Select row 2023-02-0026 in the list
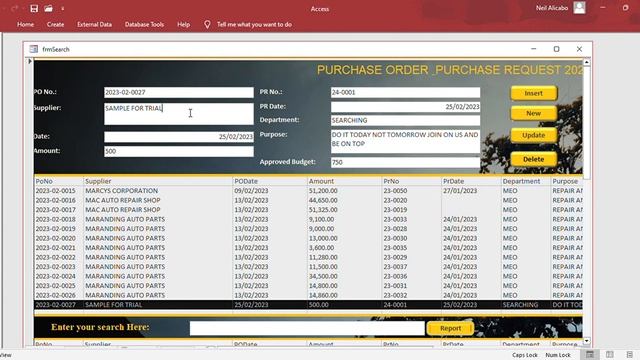This screenshot has width=640, height=360. click(x=308, y=295)
